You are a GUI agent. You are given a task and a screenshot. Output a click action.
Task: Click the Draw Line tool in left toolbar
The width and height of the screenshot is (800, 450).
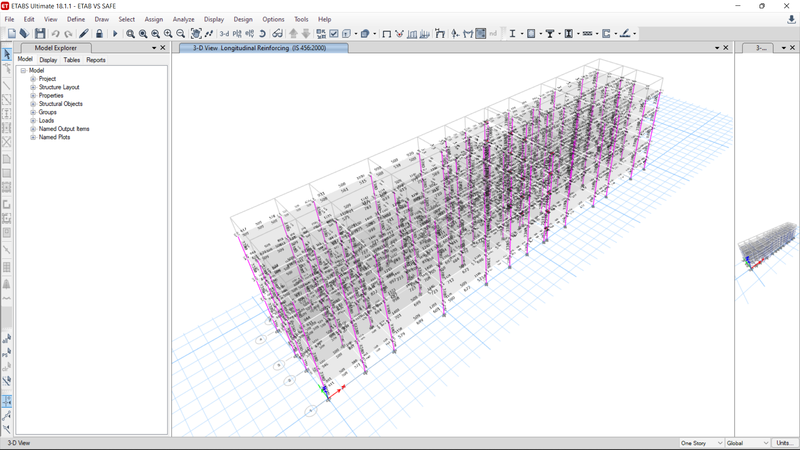pos(7,85)
